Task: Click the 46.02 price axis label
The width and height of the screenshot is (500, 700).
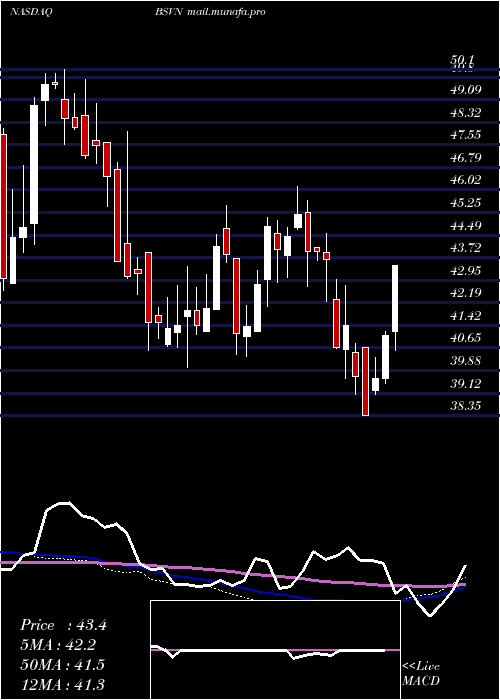Action: [466, 180]
